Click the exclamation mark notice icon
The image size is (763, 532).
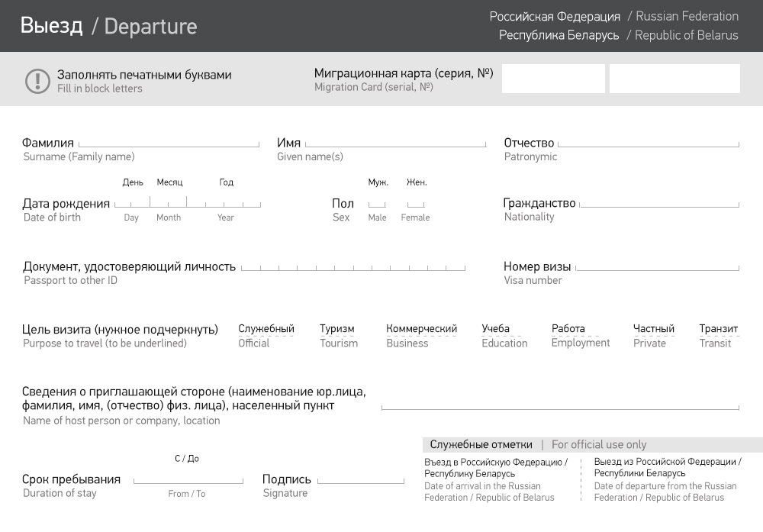37,81
